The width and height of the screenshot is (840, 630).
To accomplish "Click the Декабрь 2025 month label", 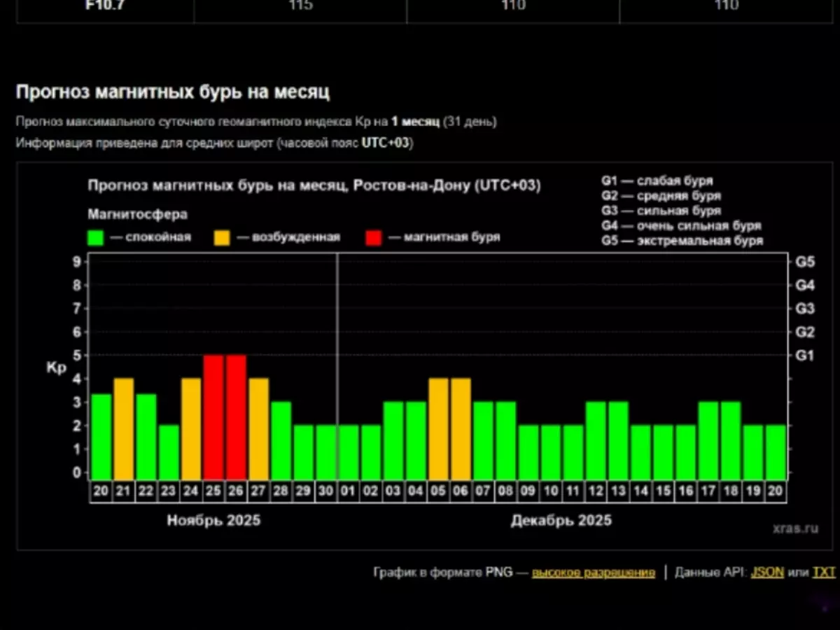I will point(561,520).
